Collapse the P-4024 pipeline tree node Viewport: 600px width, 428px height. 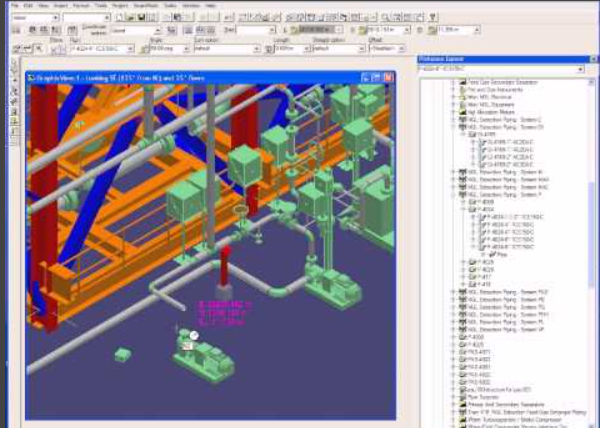click(x=466, y=208)
